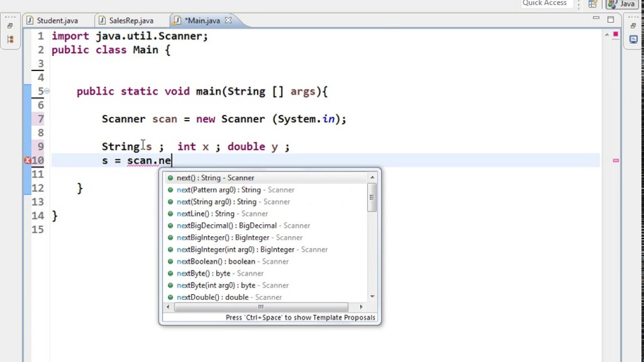644x362 pixels.
Task: Click the method icon next to nextBoolean()
Action: tap(171, 261)
